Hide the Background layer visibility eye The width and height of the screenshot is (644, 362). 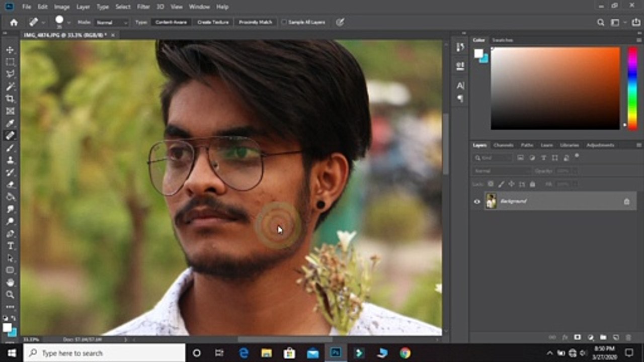pyautogui.click(x=477, y=202)
